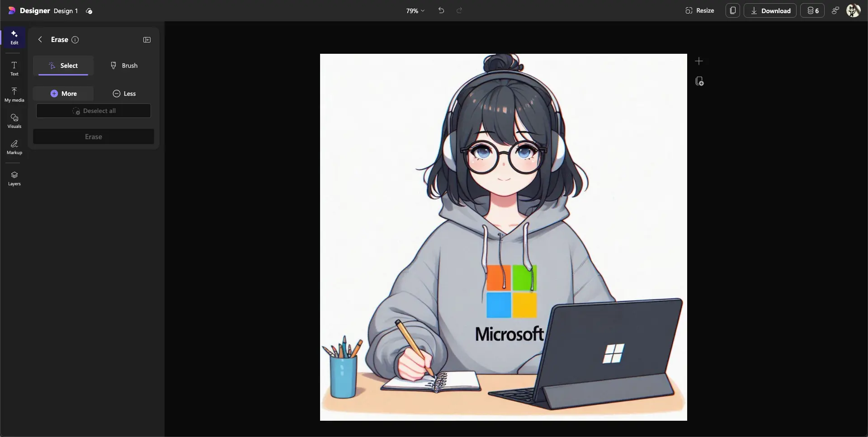
Task: Click the Design 1 title
Action: coord(66,11)
